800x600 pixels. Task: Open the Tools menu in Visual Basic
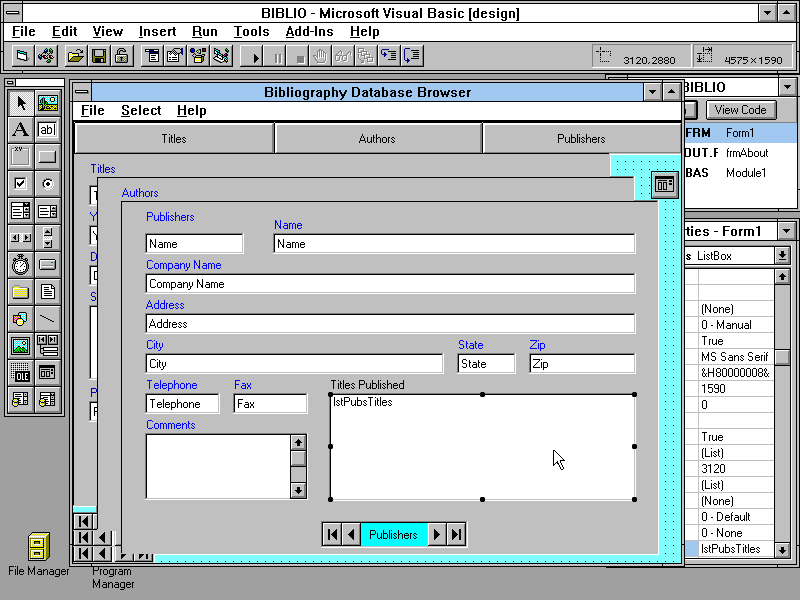(252, 32)
